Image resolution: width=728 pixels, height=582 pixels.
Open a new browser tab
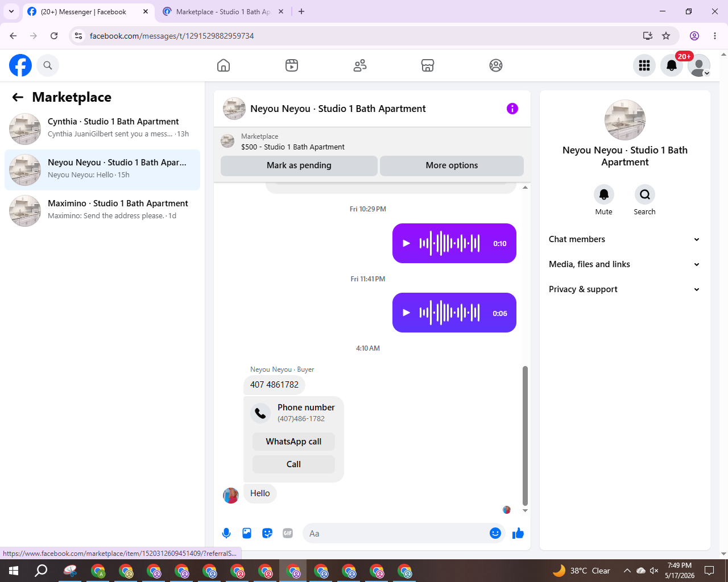301,11
